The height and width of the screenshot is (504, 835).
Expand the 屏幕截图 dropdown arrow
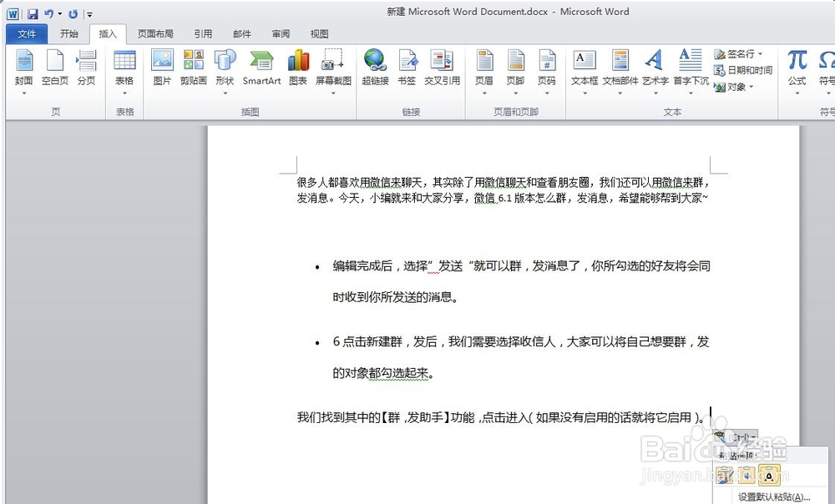[x=333, y=93]
